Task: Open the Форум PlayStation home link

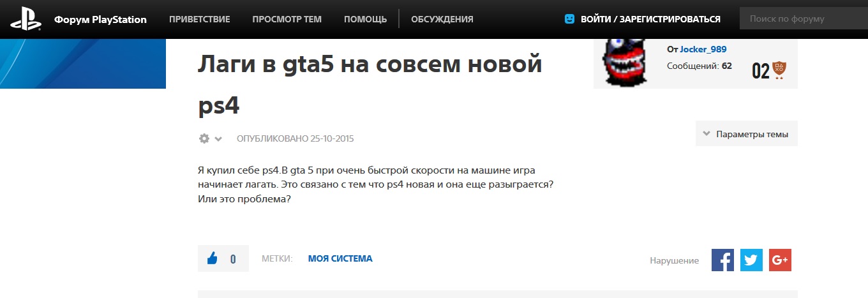Action: pos(100,19)
